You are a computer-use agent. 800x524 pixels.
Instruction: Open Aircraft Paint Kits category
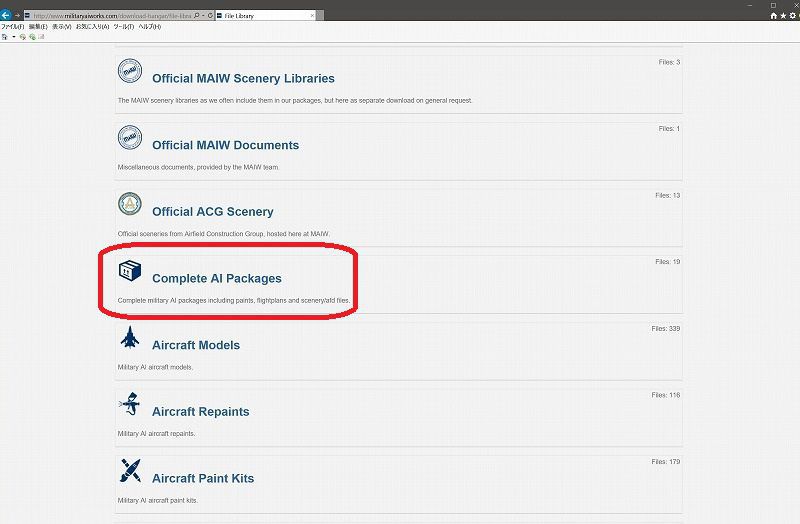(203, 479)
